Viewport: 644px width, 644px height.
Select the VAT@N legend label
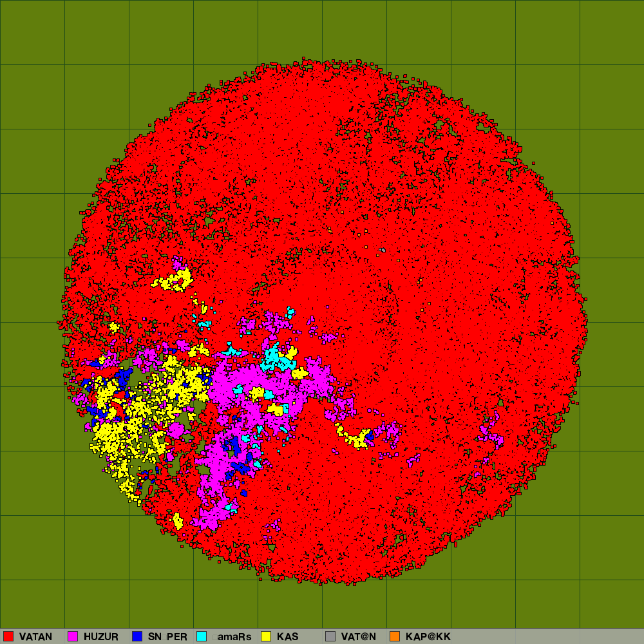[359, 637]
